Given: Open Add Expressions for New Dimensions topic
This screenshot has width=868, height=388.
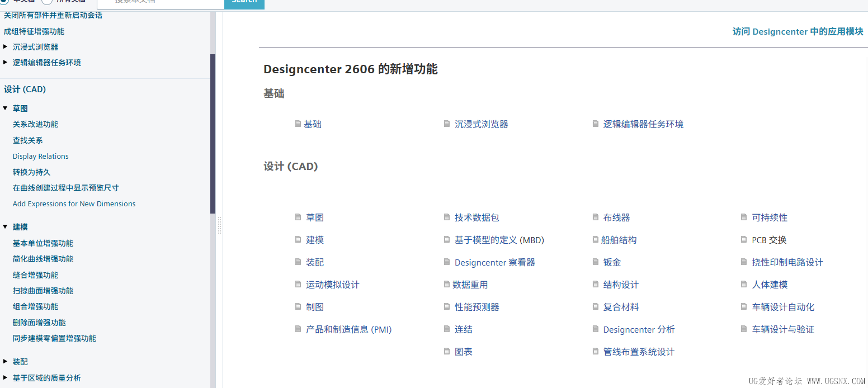Looking at the screenshot, I should pos(74,204).
